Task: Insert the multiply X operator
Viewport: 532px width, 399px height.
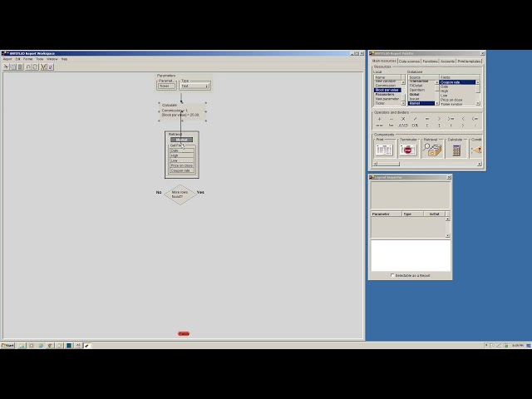Action: tap(403, 119)
